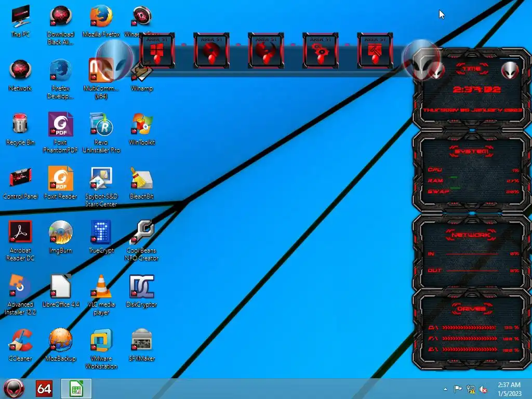Launch Cool Beans NFO Creator
The height and width of the screenshot is (399, 532).
pos(141,241)
